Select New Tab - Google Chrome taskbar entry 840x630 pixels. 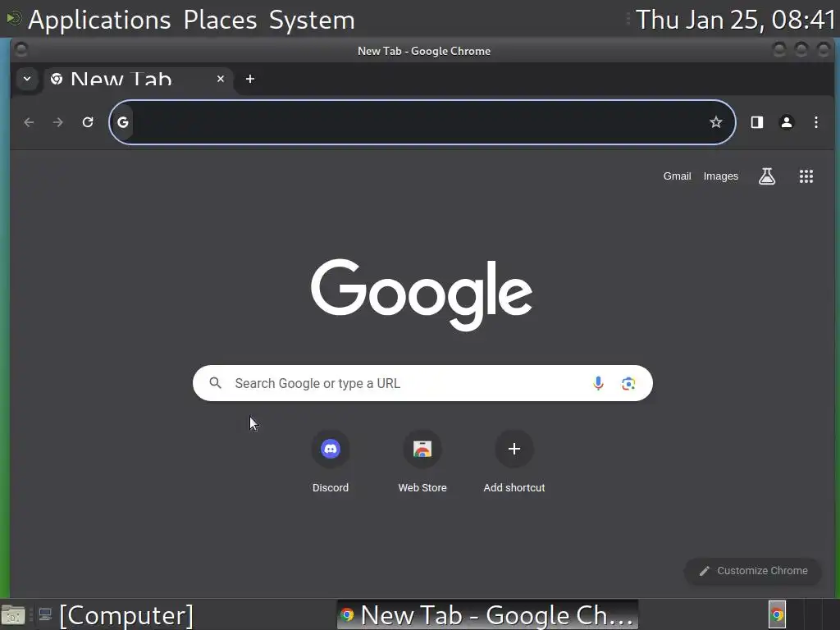tap(487, 615)
